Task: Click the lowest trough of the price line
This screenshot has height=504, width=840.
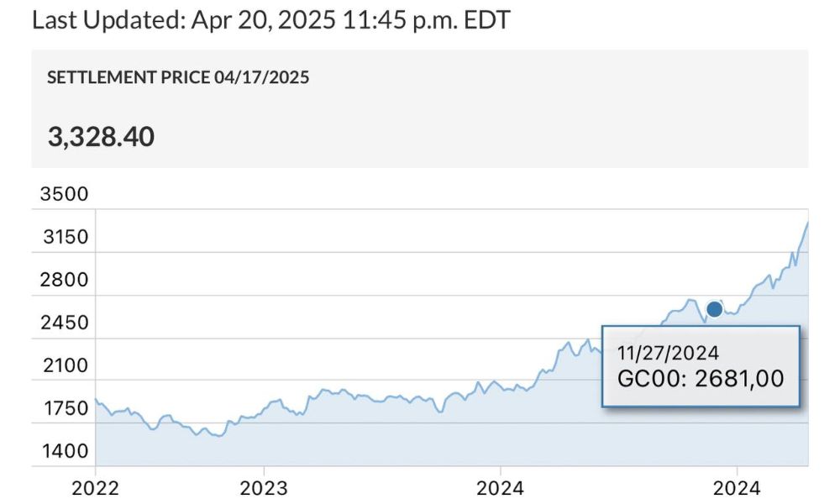Action: point(218,436)
